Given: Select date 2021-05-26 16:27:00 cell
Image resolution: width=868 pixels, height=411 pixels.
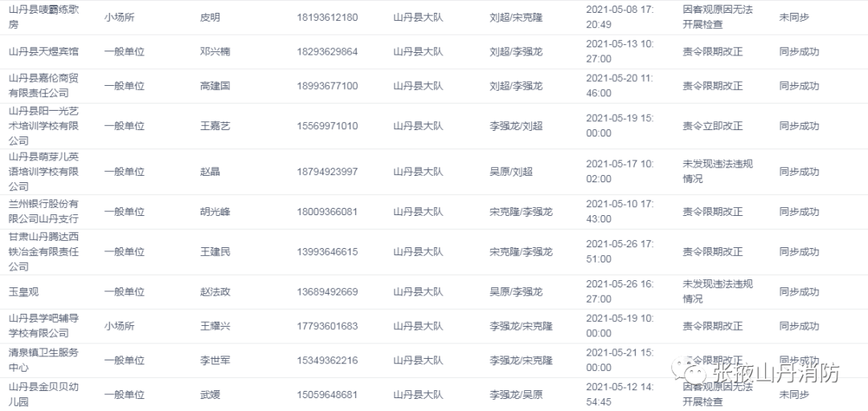Looking at the screenshot, I should pos(620,291).
